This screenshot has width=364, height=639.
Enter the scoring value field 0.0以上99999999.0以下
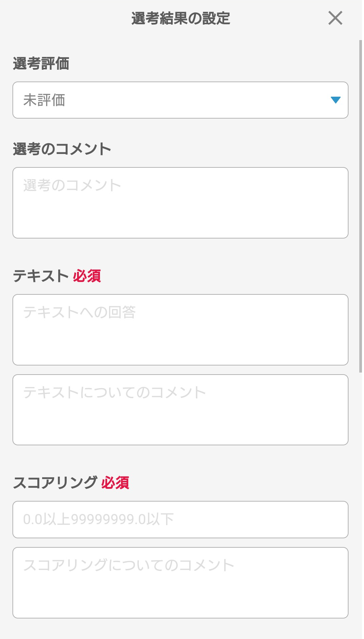(180, 519)
